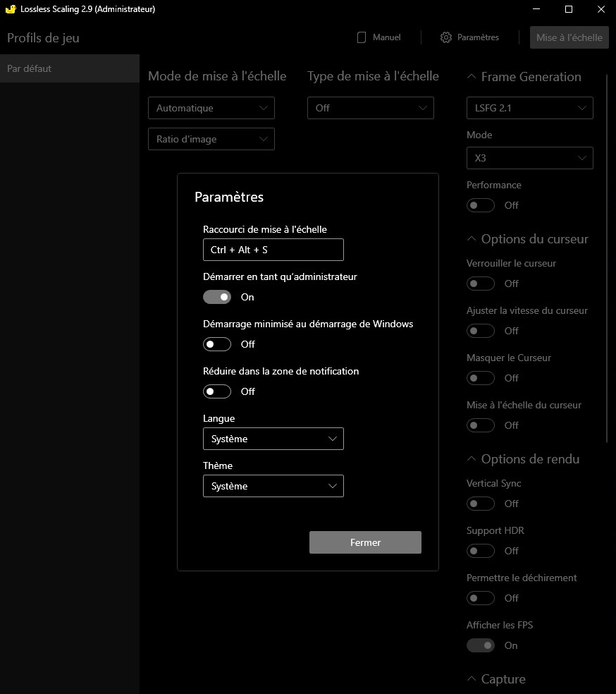Open the Langue dropdown
This screenshot has height=694, width=616.
click(273, 439)
